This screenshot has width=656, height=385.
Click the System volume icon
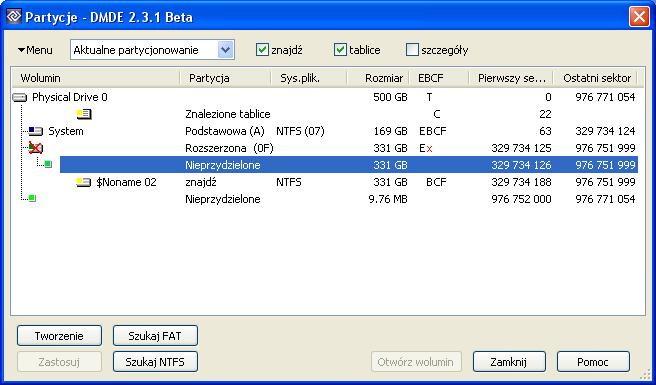36,131
